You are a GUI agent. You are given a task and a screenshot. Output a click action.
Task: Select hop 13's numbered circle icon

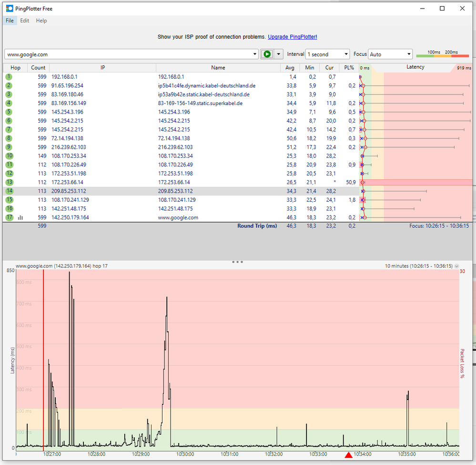pyautogui.click(x=10, y=182)
